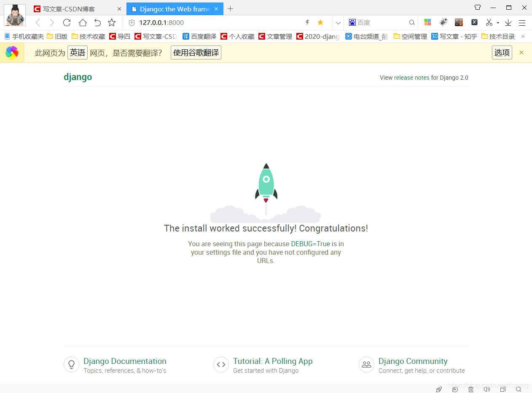Expand the address bar history dropdown

pos(338,23)
